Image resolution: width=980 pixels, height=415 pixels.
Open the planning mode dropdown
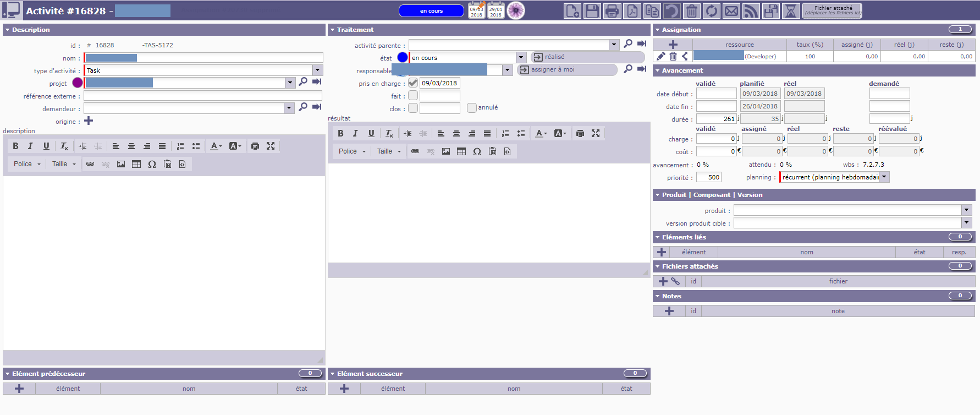click(x=884, y=177)
